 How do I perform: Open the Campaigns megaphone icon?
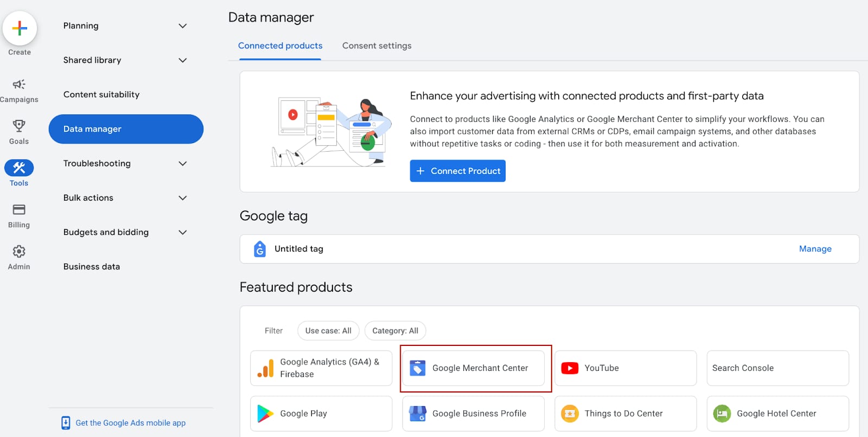click(x=19, y=84)
